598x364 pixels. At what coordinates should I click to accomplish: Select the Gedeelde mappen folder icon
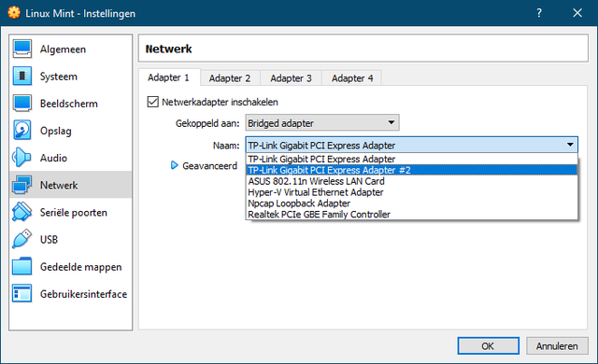click(22, 267)
